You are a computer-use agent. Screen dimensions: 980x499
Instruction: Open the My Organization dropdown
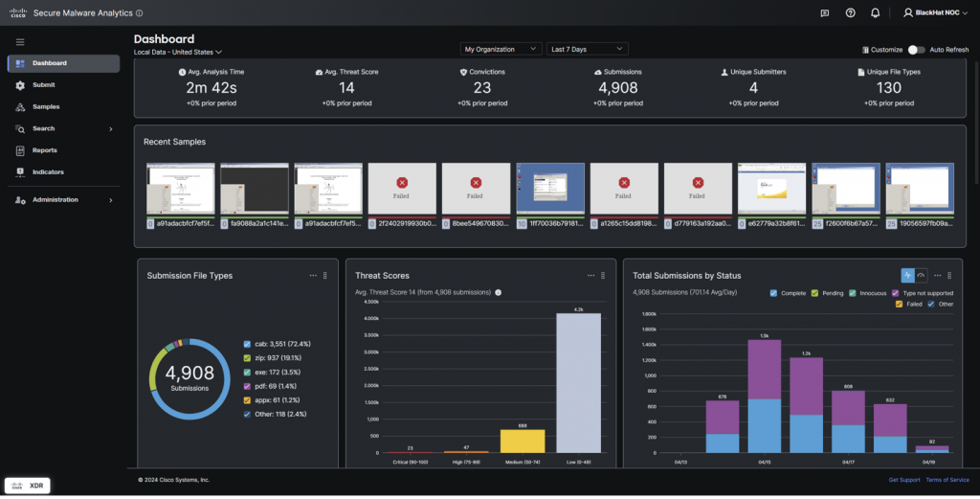coord(501,49)
